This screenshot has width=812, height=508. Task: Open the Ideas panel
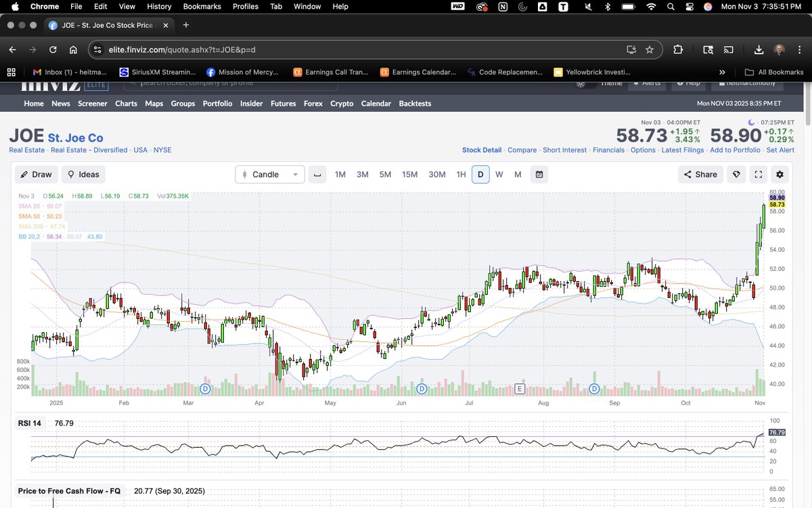83,174
